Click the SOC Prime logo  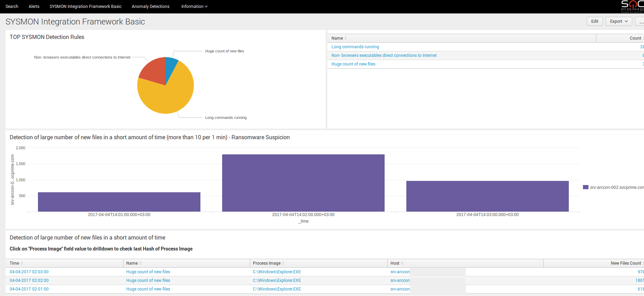[x=632, y=6]
